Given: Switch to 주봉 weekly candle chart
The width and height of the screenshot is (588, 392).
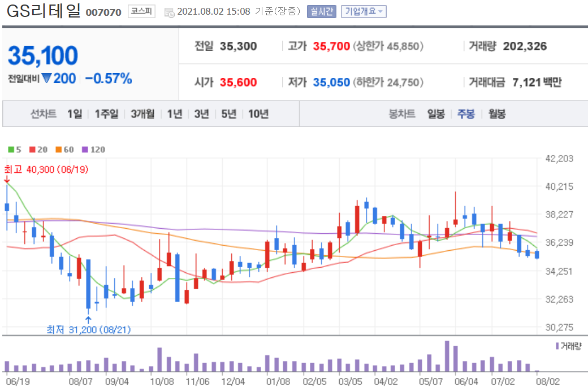Looking at the screenshot, I should (x=466, y=114).
